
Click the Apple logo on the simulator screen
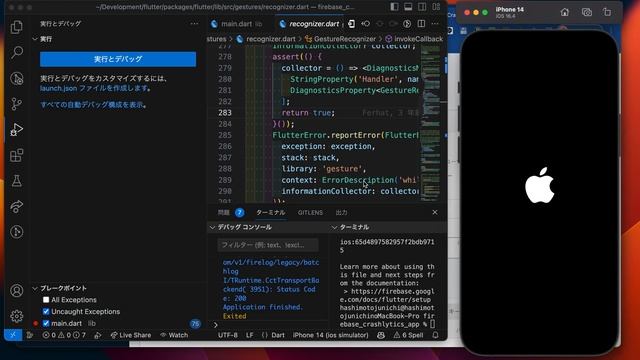click(540, 185)
